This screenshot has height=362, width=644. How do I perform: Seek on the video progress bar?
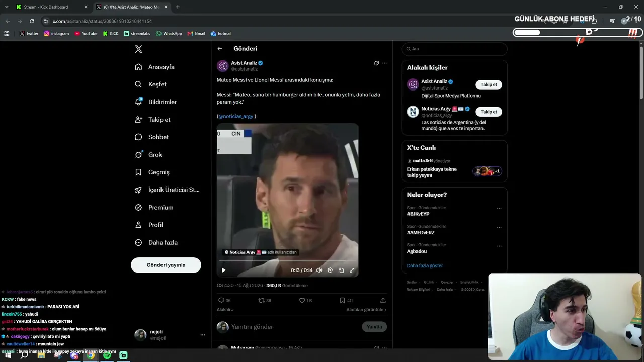coord(288,261)
